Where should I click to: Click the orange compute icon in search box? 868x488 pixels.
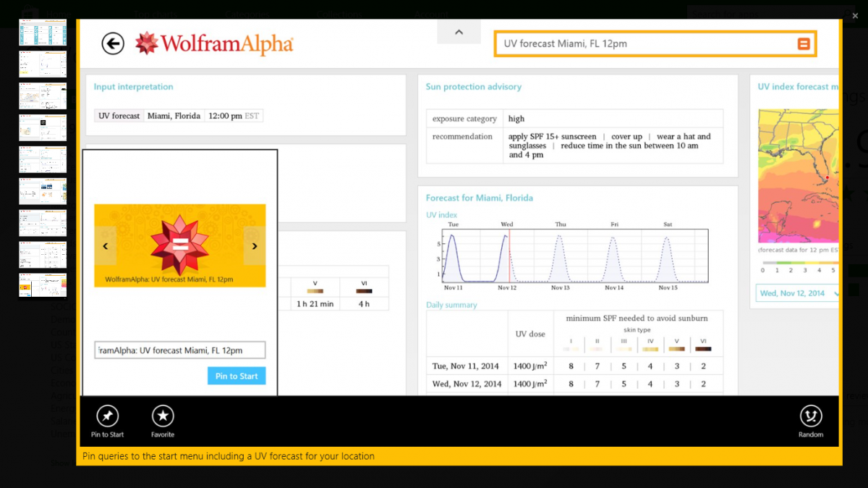click(803, 44)
